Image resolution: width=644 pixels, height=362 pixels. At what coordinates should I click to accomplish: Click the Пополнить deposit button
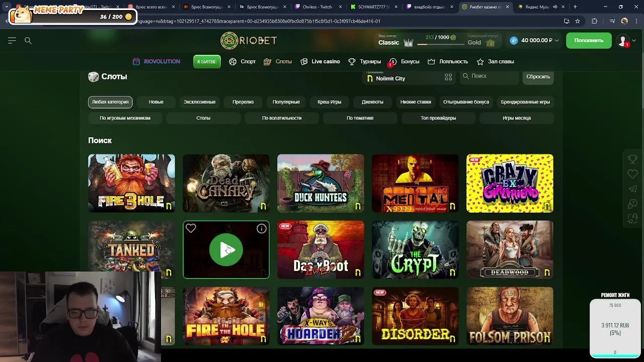click(x=589, y=40)
